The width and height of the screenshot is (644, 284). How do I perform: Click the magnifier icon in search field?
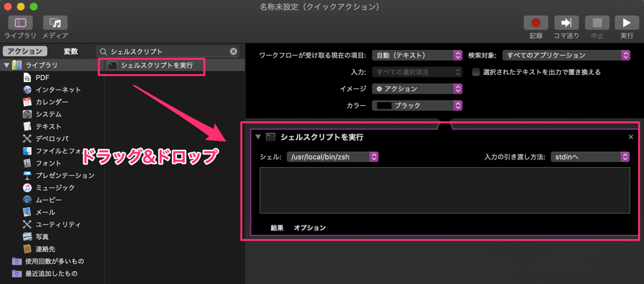(103, 51)
